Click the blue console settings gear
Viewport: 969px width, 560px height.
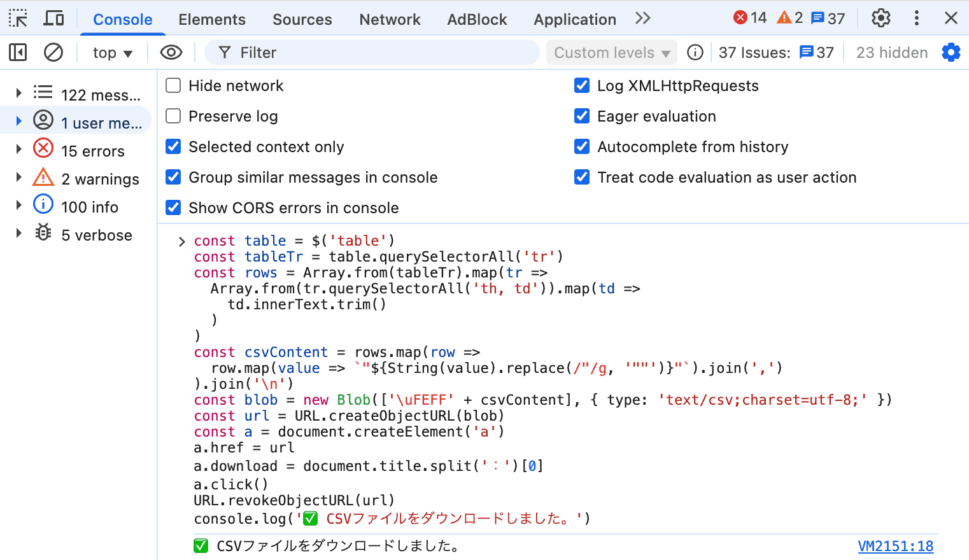coord(951,52)
